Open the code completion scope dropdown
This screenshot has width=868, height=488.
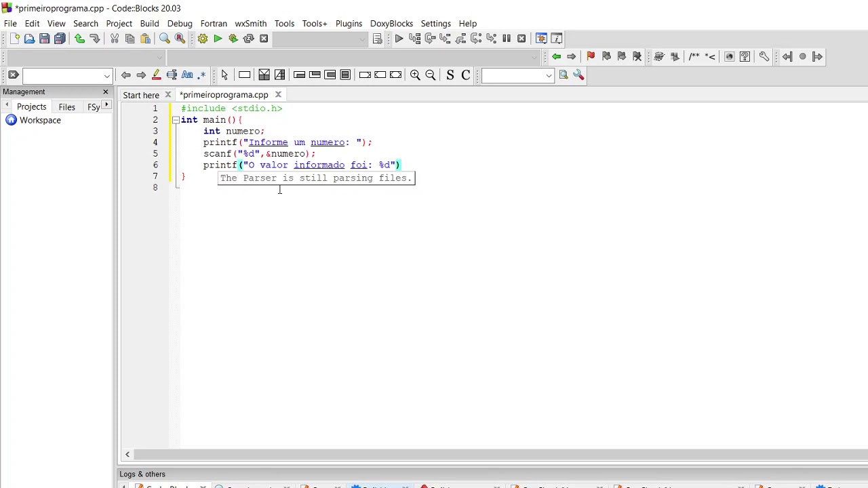click(159, 57)
